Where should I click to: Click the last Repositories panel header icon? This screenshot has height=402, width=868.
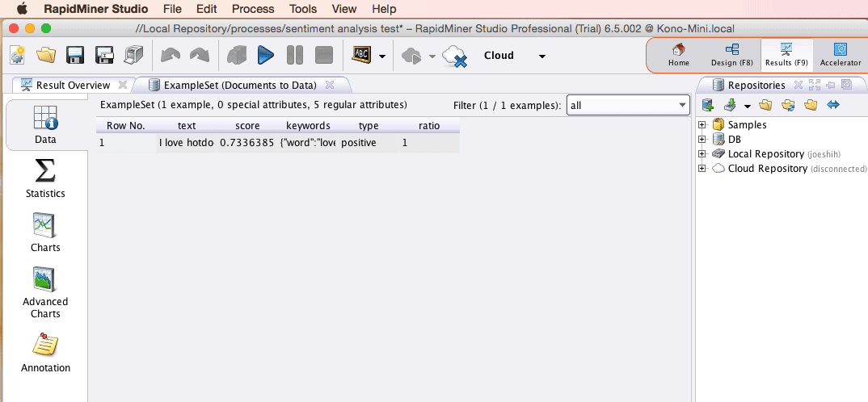click(846, 85)
